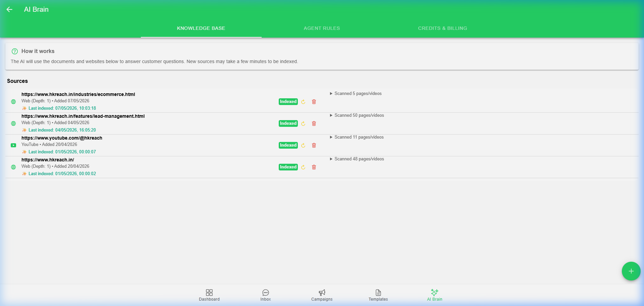This screenshot has width=644, height=306.
Task: Click the How it works help icon
Action: [15, 51]
